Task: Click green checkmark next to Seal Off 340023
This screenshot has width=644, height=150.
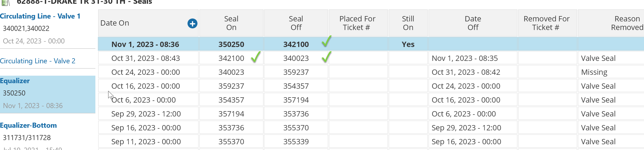Action: tap(326, 57)
